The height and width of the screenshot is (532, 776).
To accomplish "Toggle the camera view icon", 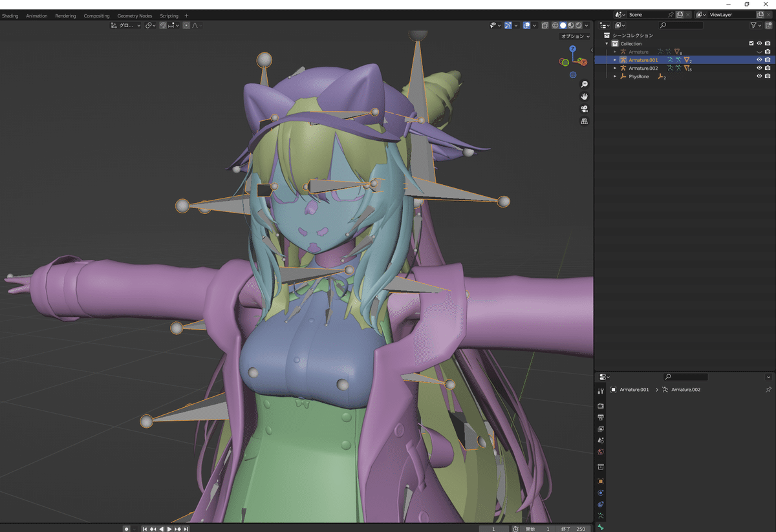I will [585, 109].
